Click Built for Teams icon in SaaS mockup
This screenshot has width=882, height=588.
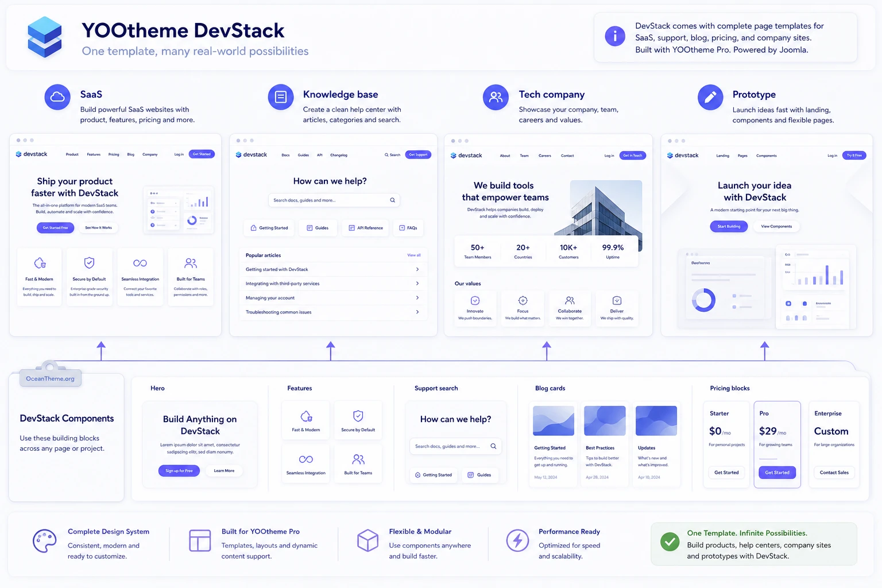(x=191, y=263)
